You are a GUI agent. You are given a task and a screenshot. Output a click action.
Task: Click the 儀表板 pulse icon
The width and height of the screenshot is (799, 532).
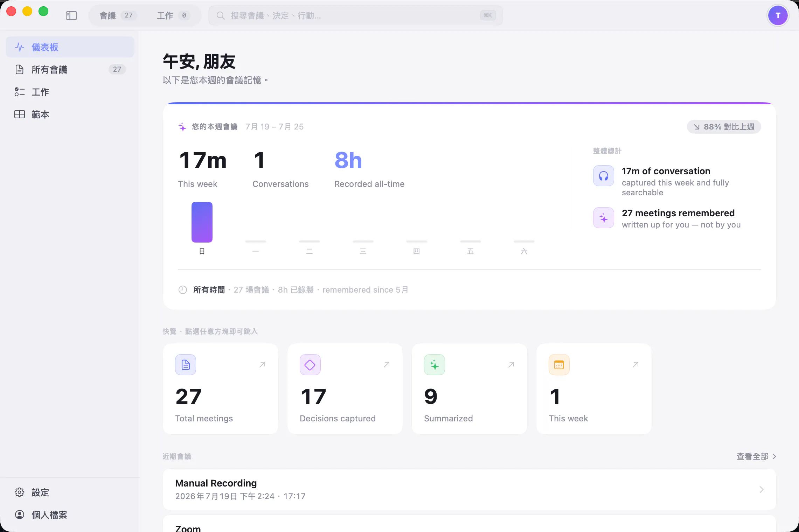click(20, 47)
